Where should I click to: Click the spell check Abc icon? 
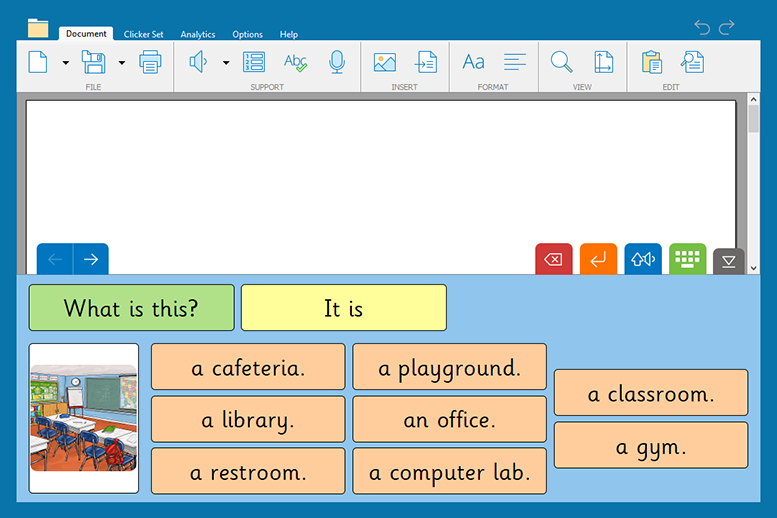(295, 63)
